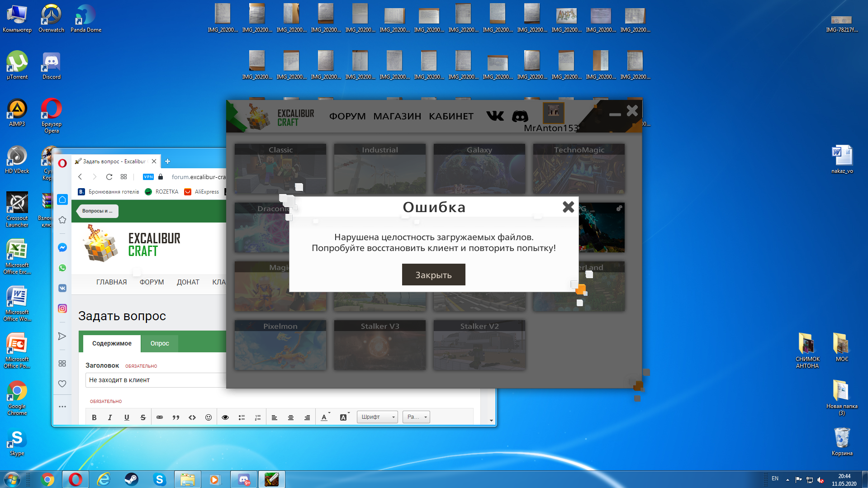
Task: Open the background color dropdown
Action: click(x=345, y=417)
